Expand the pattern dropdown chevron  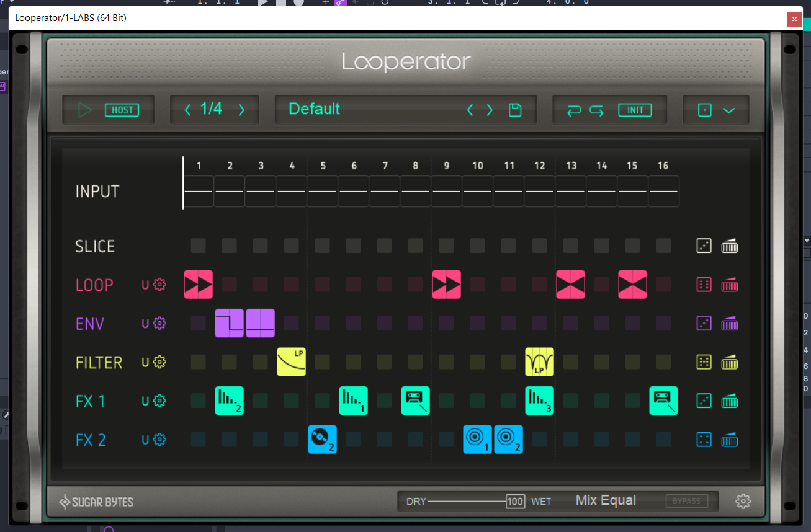tap(729, 111)
